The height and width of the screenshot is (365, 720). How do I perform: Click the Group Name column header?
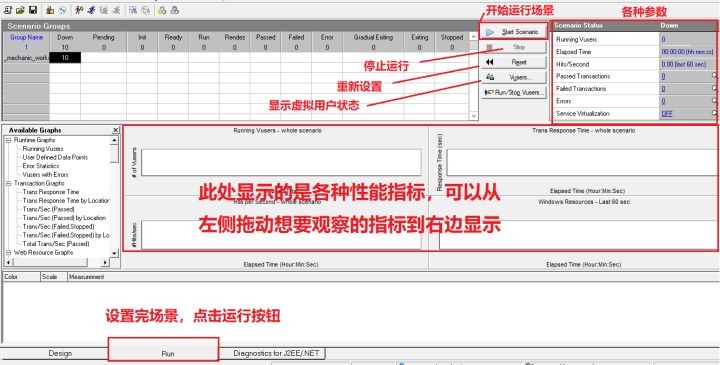26,38
